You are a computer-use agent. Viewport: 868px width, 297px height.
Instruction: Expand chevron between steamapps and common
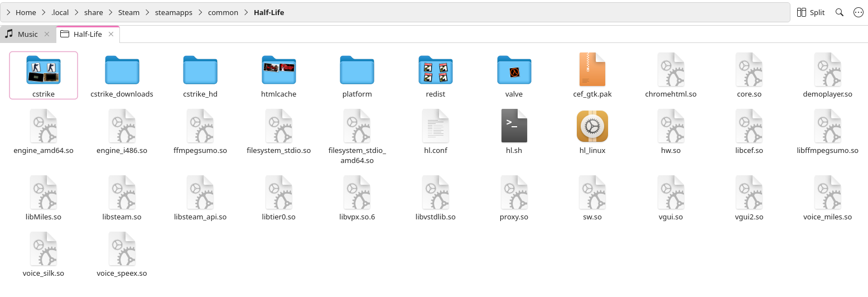[x=201, y=12]
